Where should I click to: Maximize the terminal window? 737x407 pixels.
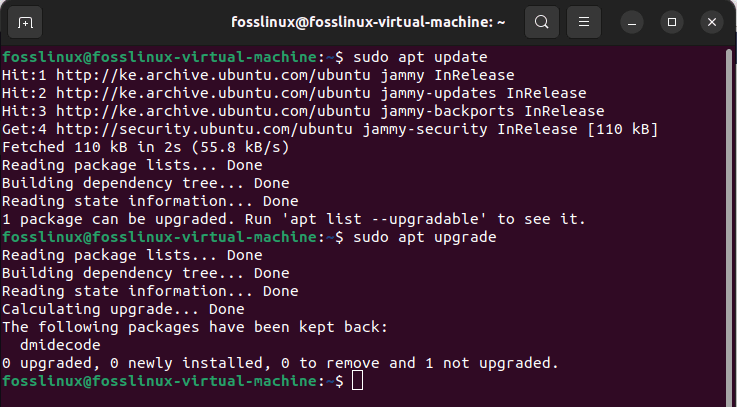pos(671,21)
